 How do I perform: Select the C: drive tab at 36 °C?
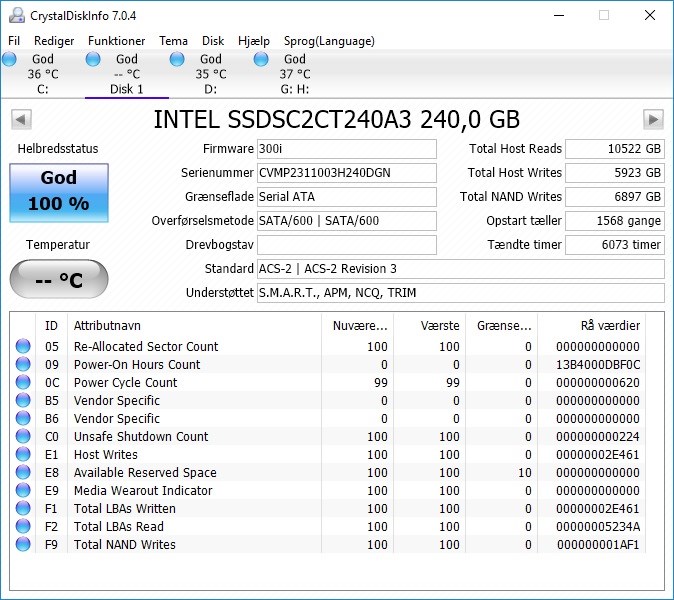pos(43,74)
